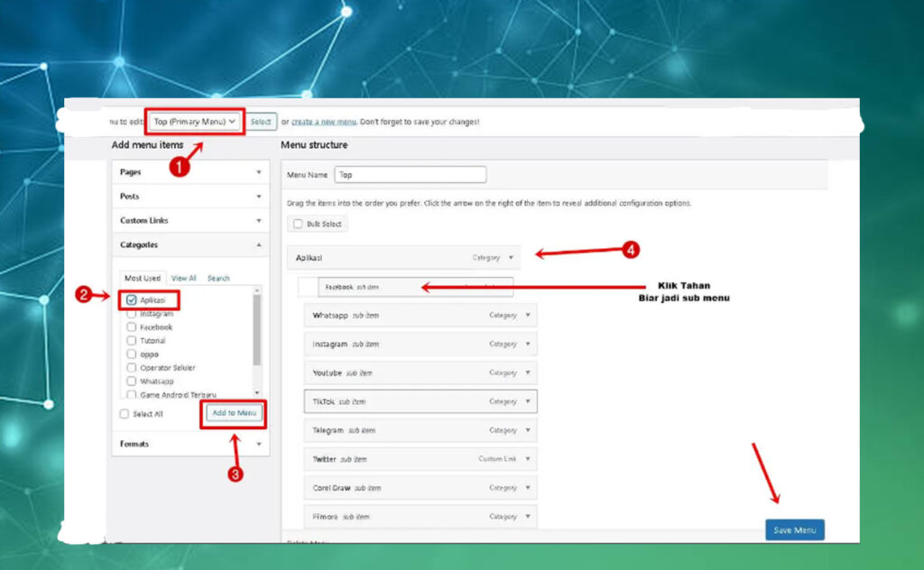Expand the Aplikasi category menu item
The width and height of the screenshot is (924, 570).
click(512, 258)
